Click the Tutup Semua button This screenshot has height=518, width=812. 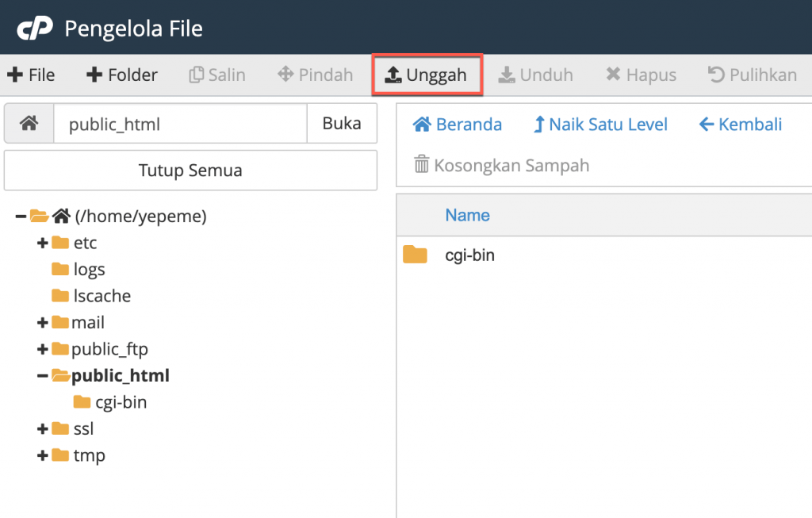point(190,171)
